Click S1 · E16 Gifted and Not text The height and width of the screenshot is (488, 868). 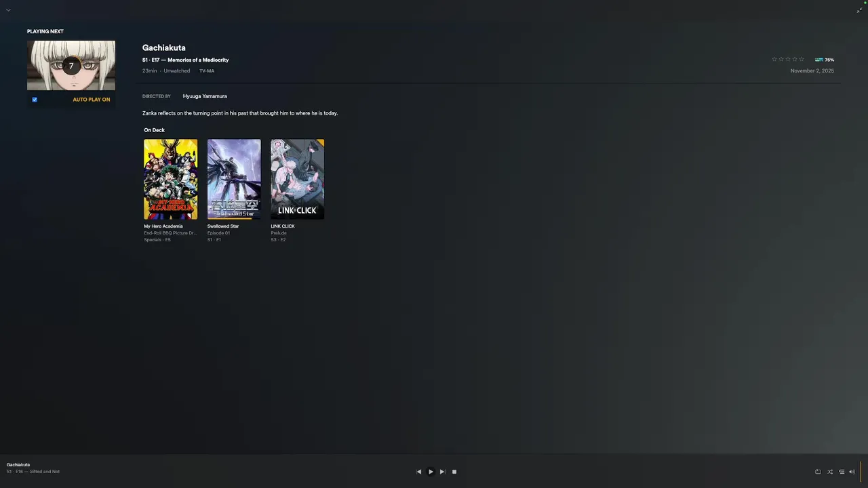33,472
